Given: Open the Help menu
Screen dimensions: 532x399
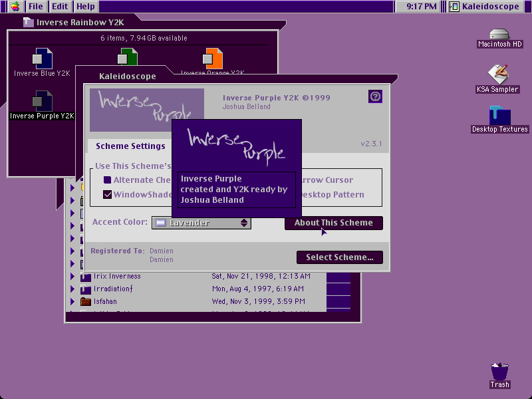Looking at the screenshot, I should [86, 7].
